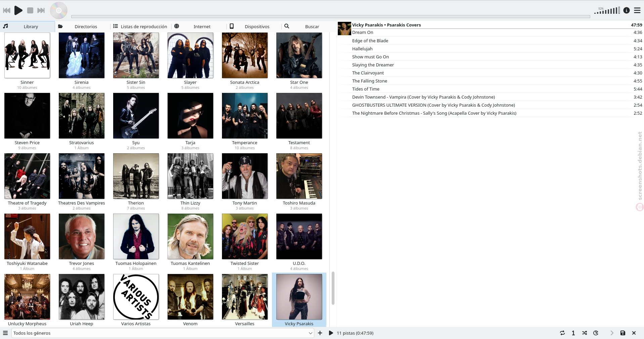Open the Slayer artist cover
This screenshot has height=339, width=644.
click(190, 55)
